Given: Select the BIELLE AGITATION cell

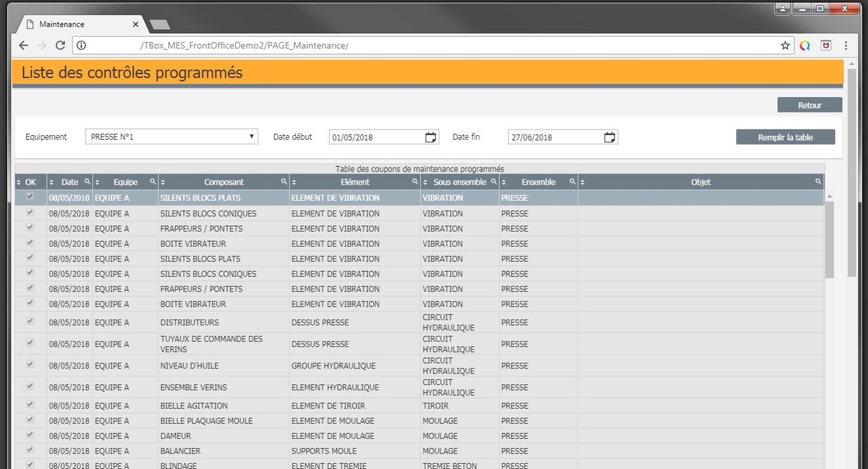Looking at the screenshot, I should (x=224, y=406).
